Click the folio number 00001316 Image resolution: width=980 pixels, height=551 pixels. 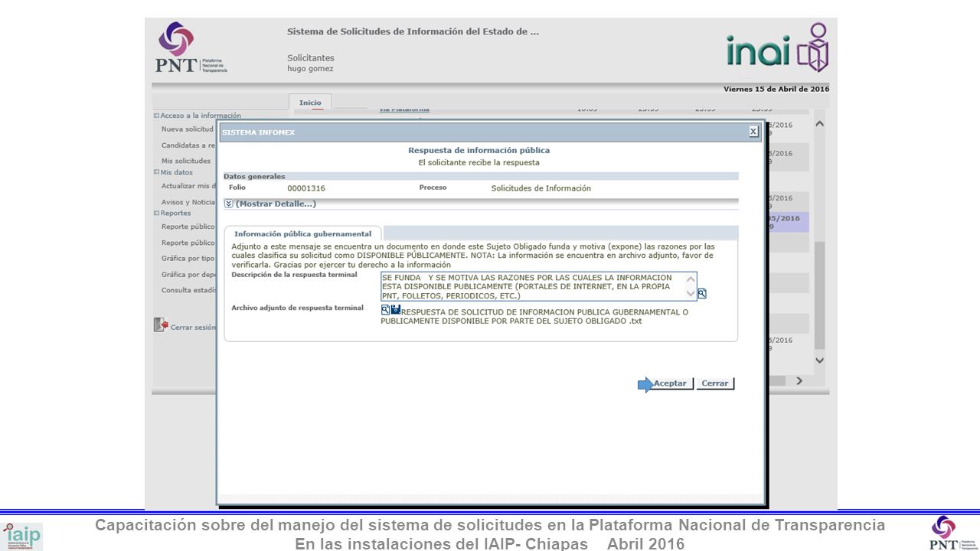(306, 188)
